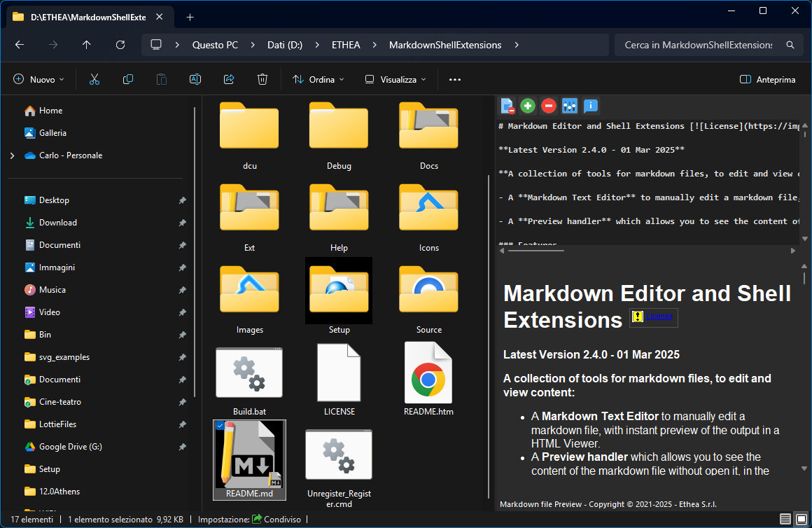Viewport: 812px width, 528px height.
Task: Open the Cine-teatro pinned folder
Action: click(60, 402)
